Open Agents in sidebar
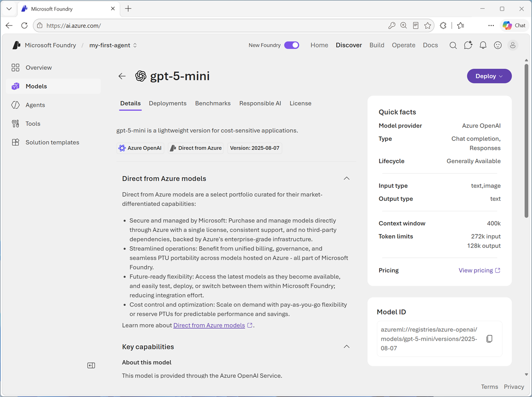The height and width of the screenshot is (397, 532). point(53,105)
